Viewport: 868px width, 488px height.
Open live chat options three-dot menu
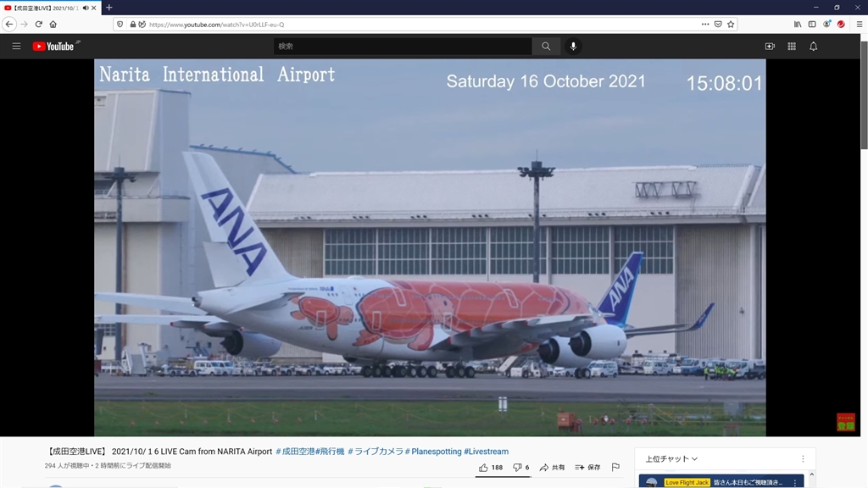(x=803, y=458)
